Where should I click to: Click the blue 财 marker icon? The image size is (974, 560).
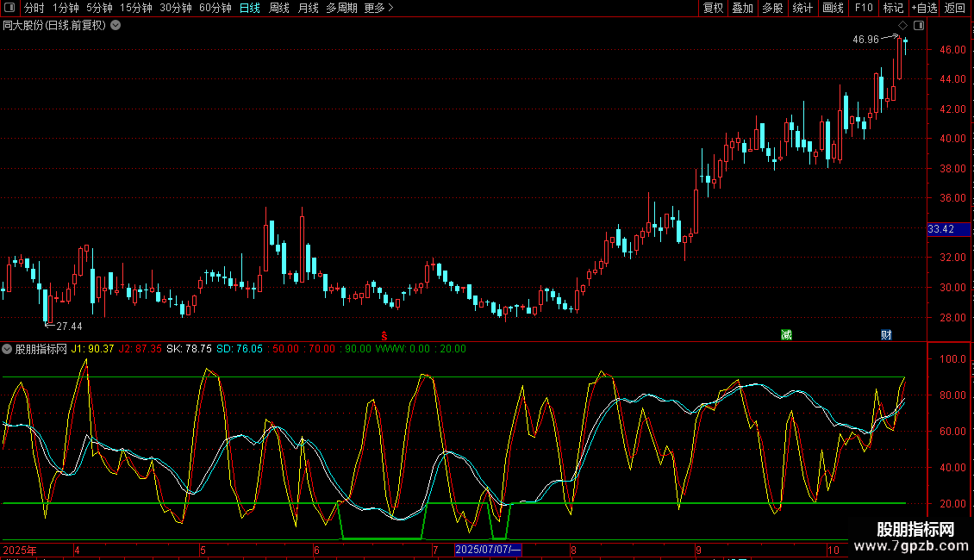[x=885, y=334]
